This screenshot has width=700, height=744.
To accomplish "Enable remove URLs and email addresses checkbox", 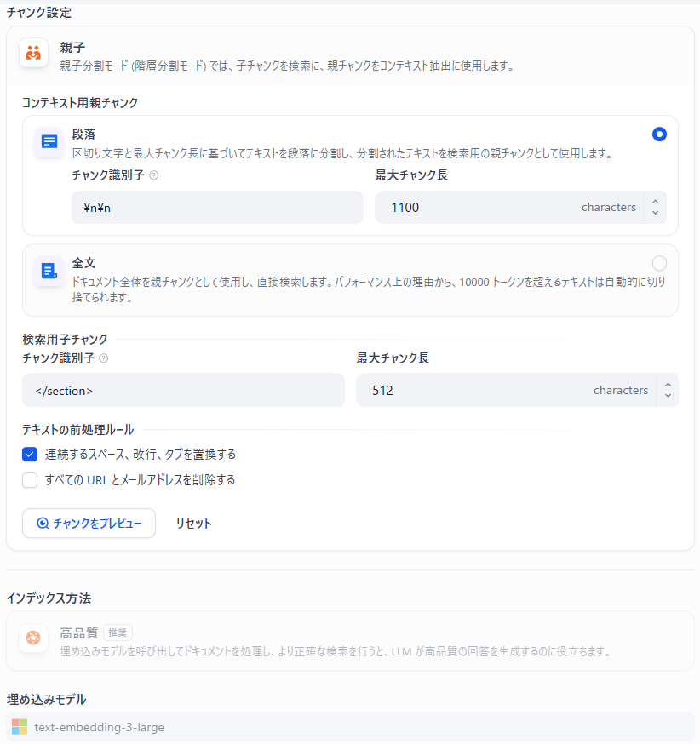I will (30, 479).
